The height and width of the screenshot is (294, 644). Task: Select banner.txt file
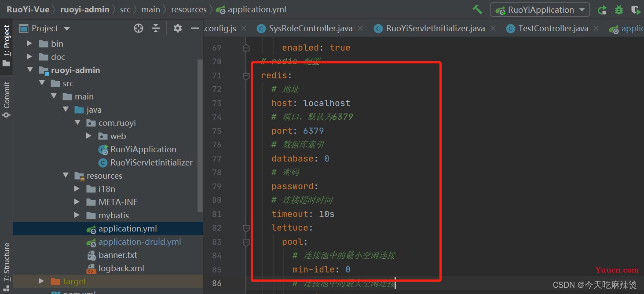coord(118,255)
